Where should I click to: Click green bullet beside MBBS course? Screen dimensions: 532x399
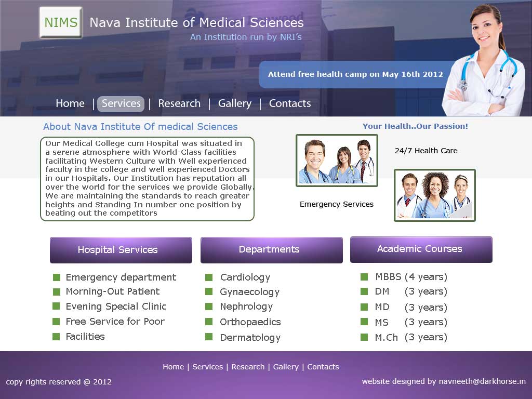(x=364, y=277)
